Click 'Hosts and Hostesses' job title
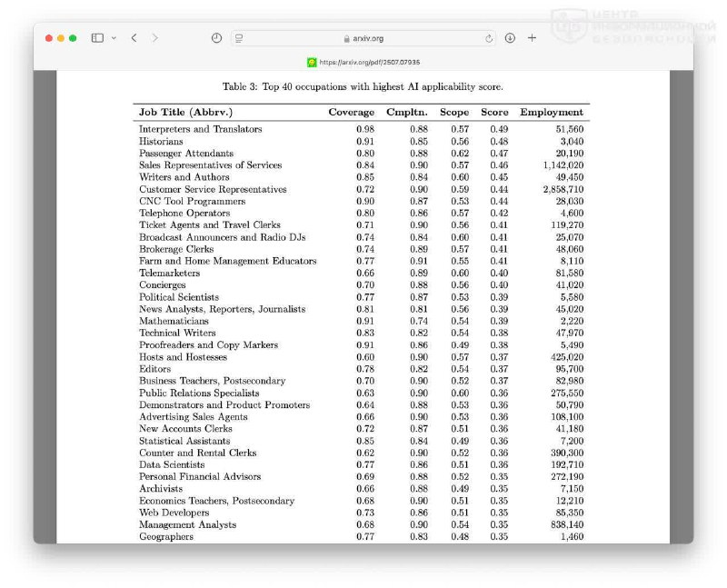 tap(183, 357)
